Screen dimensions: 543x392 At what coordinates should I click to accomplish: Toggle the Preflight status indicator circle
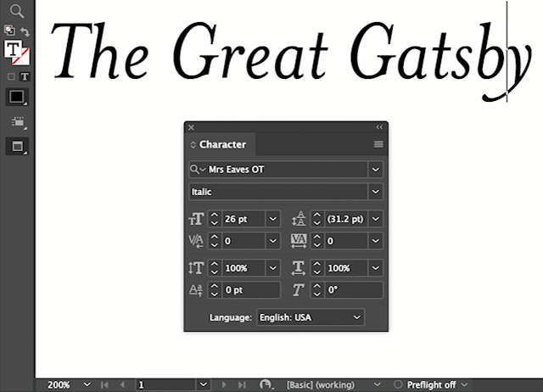click(399, 384)
